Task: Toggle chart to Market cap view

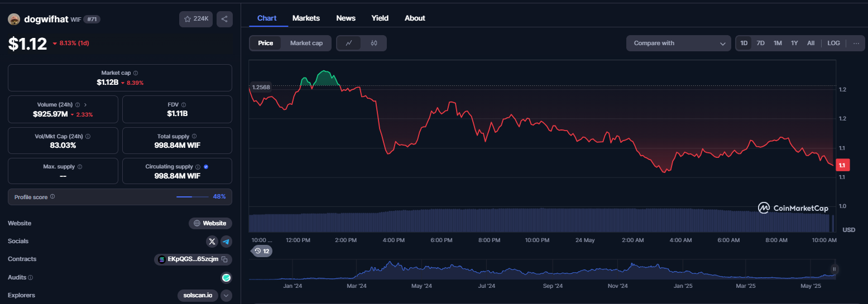Action: [306, 43]
